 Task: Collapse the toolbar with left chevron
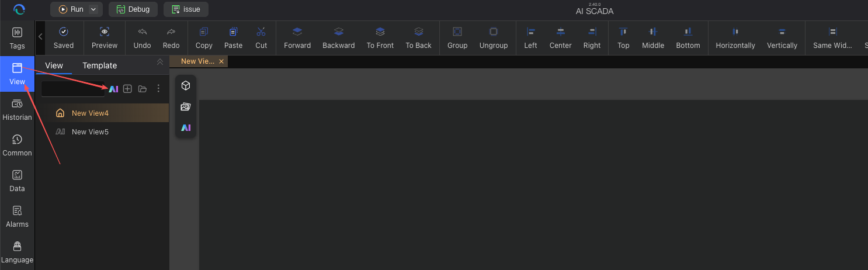[40, 36]
